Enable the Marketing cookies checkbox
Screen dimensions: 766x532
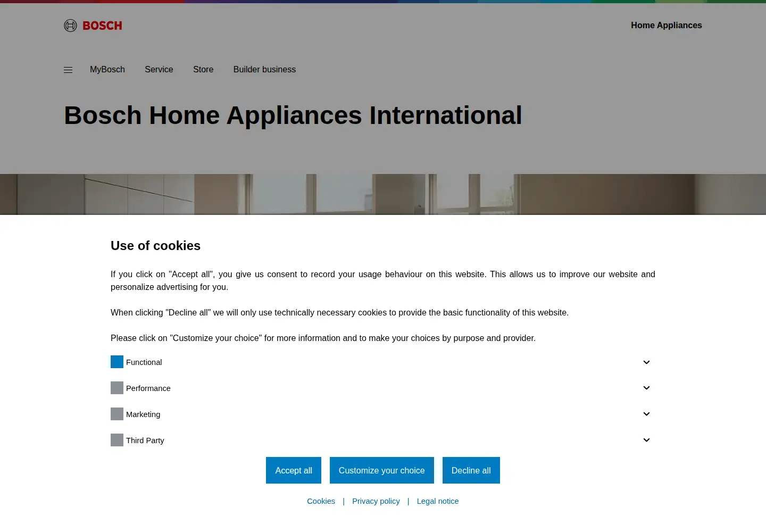coord(117,414)
